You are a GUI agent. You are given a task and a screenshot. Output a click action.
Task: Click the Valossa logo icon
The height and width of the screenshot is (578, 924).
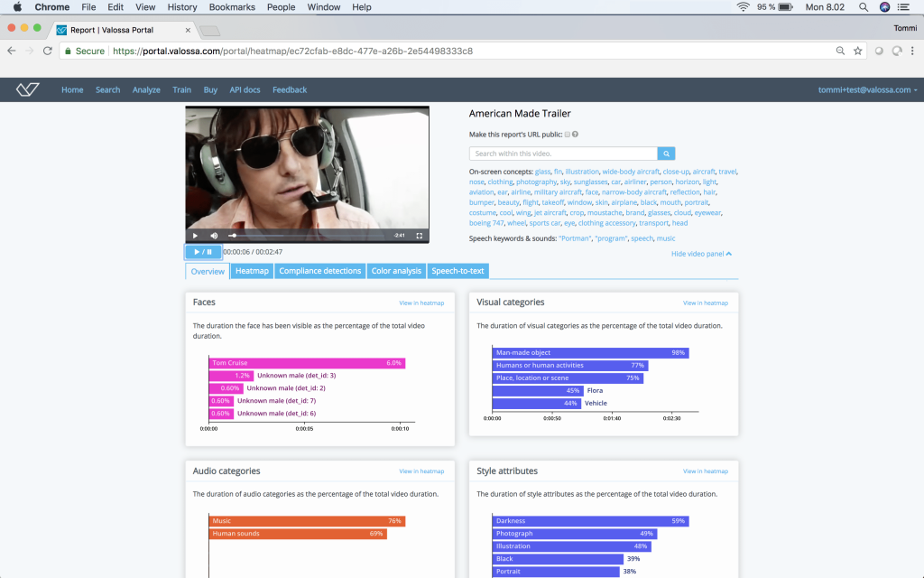[28, 89]
